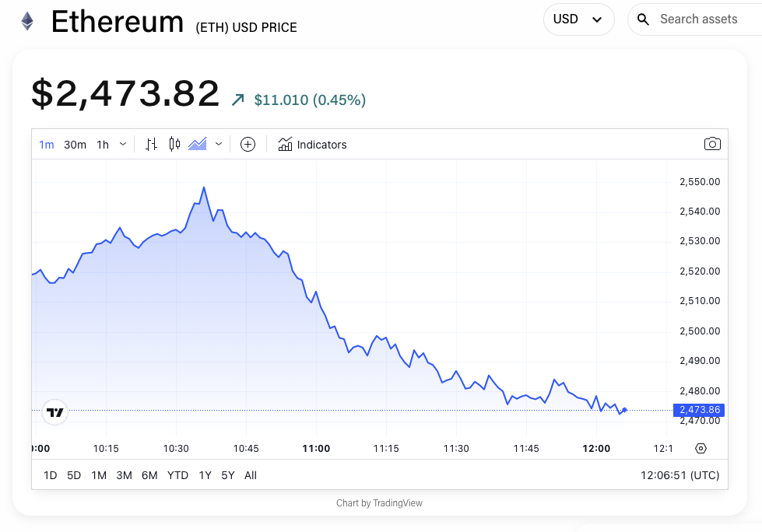Select the candlestick chart style icon
The width and height of the screenshot is (762, 532).
(173, 144)
